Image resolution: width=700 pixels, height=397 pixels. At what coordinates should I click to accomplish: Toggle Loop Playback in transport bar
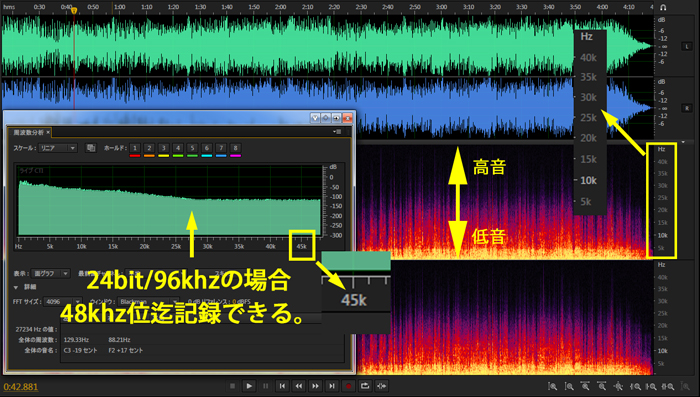pyautogui.click(x=365, y=386)
